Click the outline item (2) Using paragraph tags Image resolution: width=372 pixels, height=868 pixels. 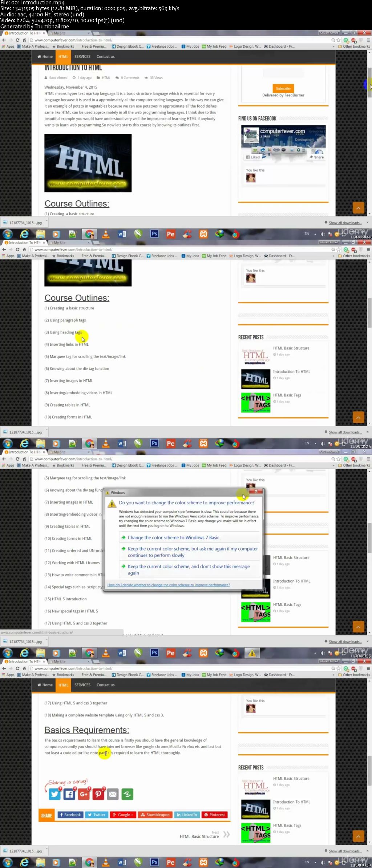[65, 320]
